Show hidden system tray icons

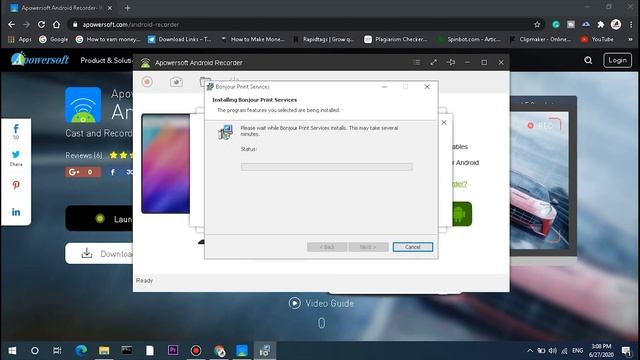(x=530, y=351)
